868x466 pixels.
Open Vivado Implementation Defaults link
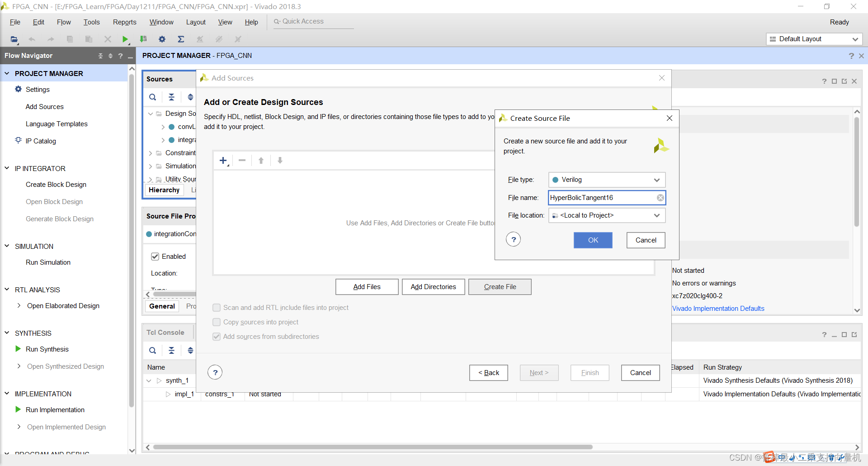point(718,309)
